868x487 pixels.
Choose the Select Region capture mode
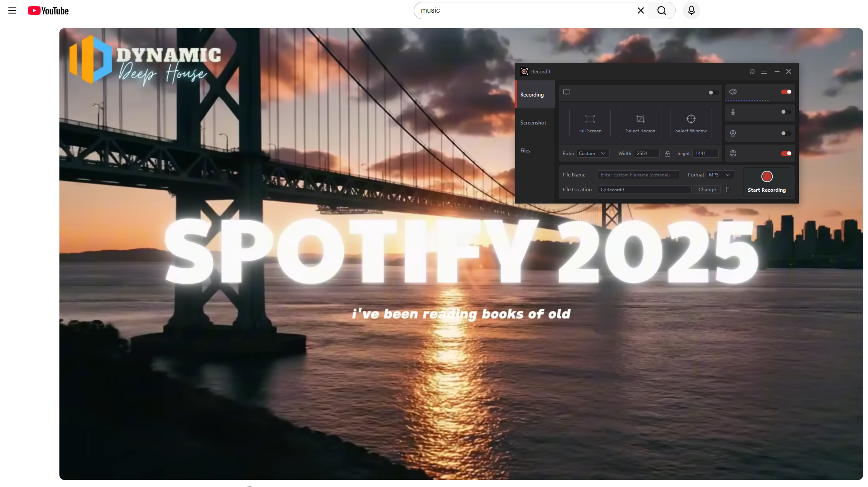click(640, 123)
